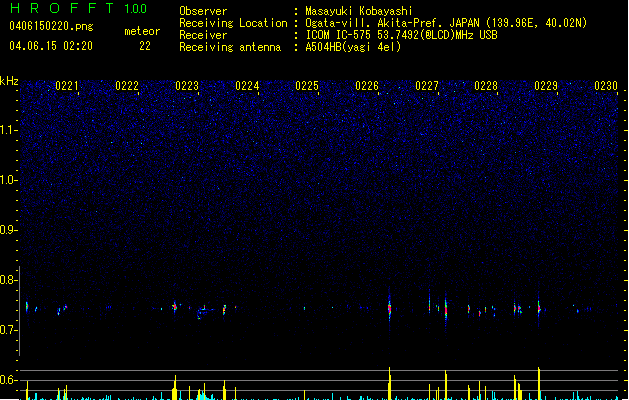Viewport: 629px width, 400px height.
Task: Click the 0222 time marker
Action: tap(126, 85)
